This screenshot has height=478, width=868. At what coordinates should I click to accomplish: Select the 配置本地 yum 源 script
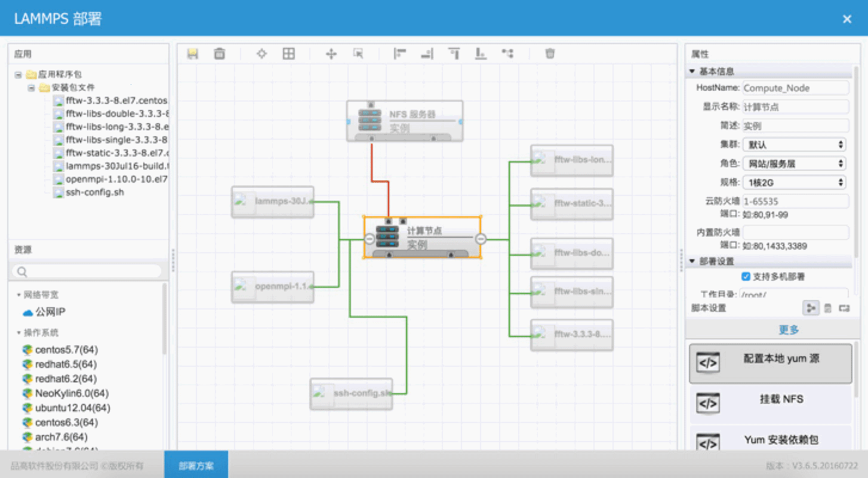click(x=771, y=363)
